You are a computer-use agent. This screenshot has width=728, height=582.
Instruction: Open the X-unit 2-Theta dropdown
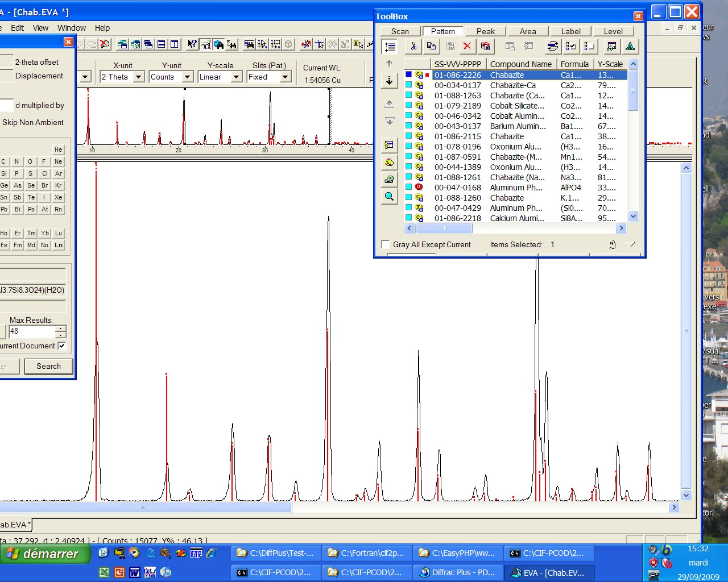point(138,77)
